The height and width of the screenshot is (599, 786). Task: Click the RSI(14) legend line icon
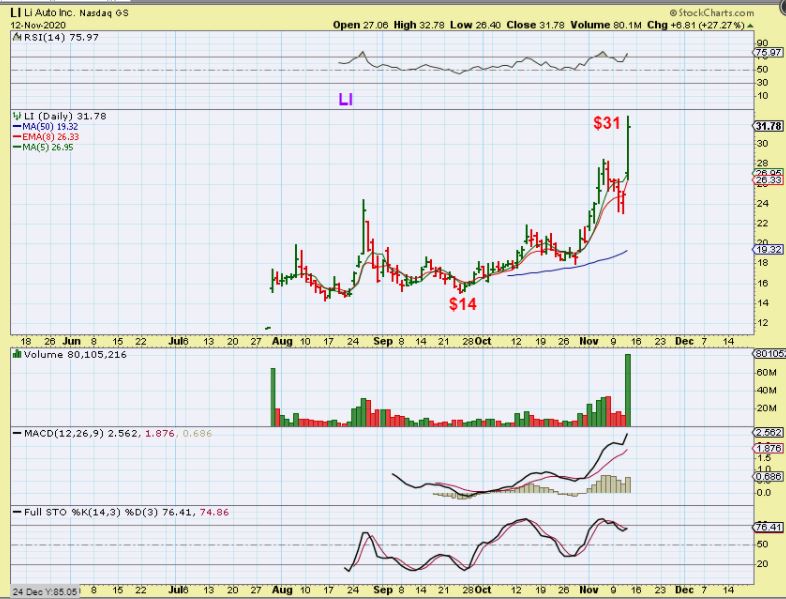(17, 37)
